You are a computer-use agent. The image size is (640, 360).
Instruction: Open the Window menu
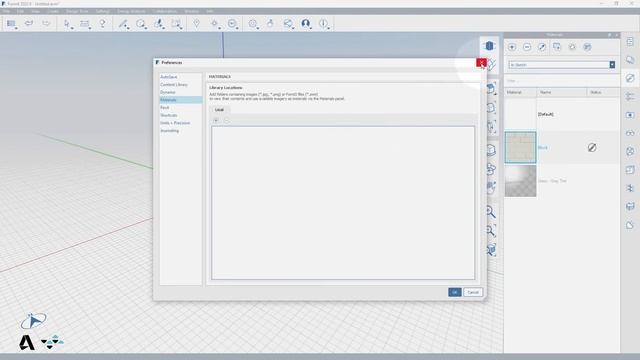(192, 11)
